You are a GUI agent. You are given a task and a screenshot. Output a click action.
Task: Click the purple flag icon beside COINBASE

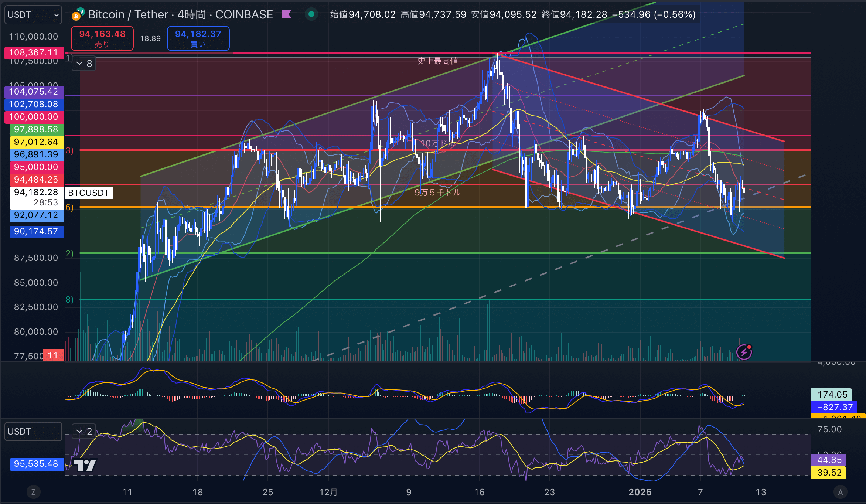click(x=287, y=14)
